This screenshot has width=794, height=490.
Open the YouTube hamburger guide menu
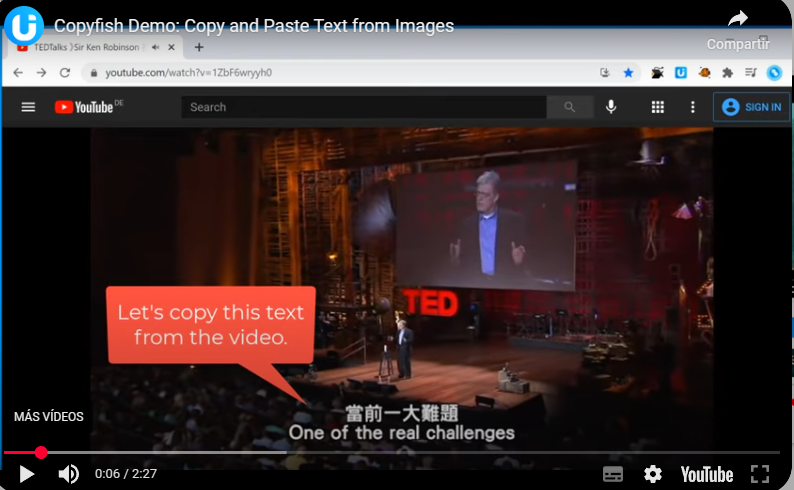(28, 107)
